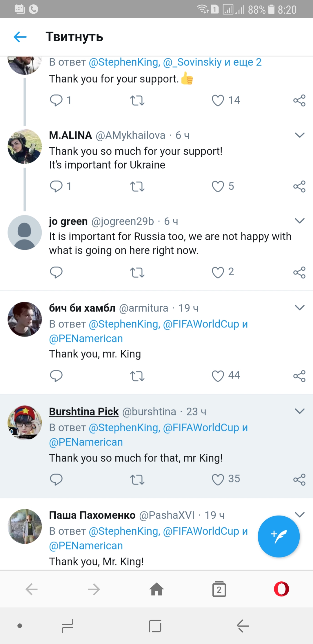Reply to jo green's tweet
Viewport: 313px width, 644px height.
(56, 272)
